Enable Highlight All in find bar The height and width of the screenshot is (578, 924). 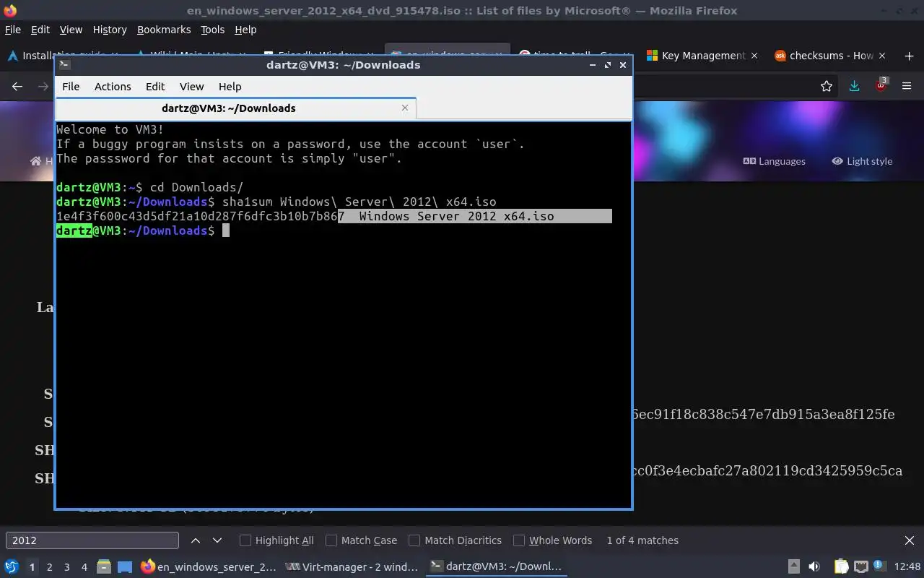(277, 540)
